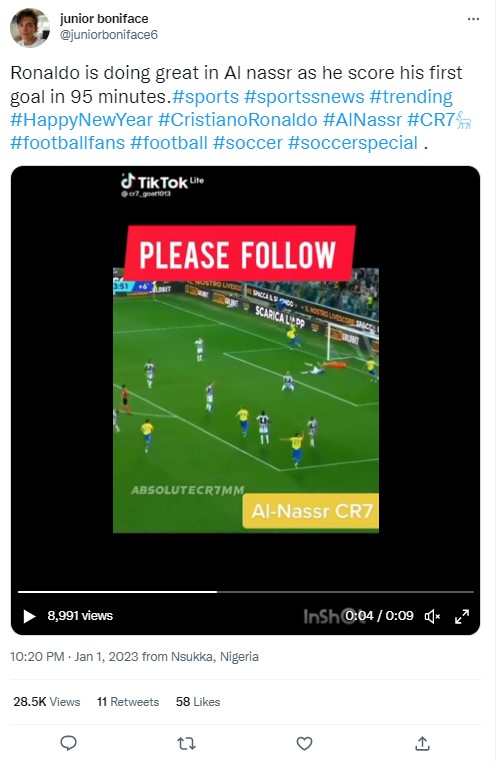Viewport: 497px width, 762px height.
Task: Retweet using the arrows icon
Action: click(186, 743)
